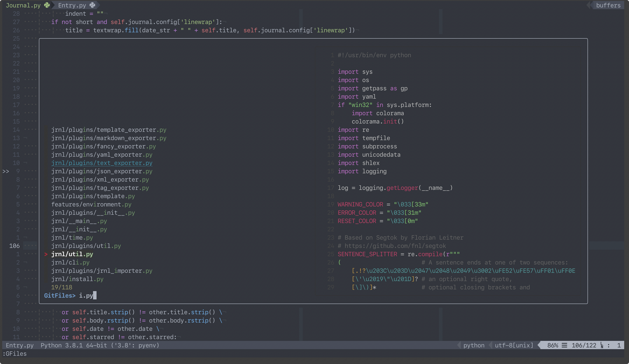629x364 pixels.
Task: Switch to the Journal.py buffer tab
Action: (23, 5)
